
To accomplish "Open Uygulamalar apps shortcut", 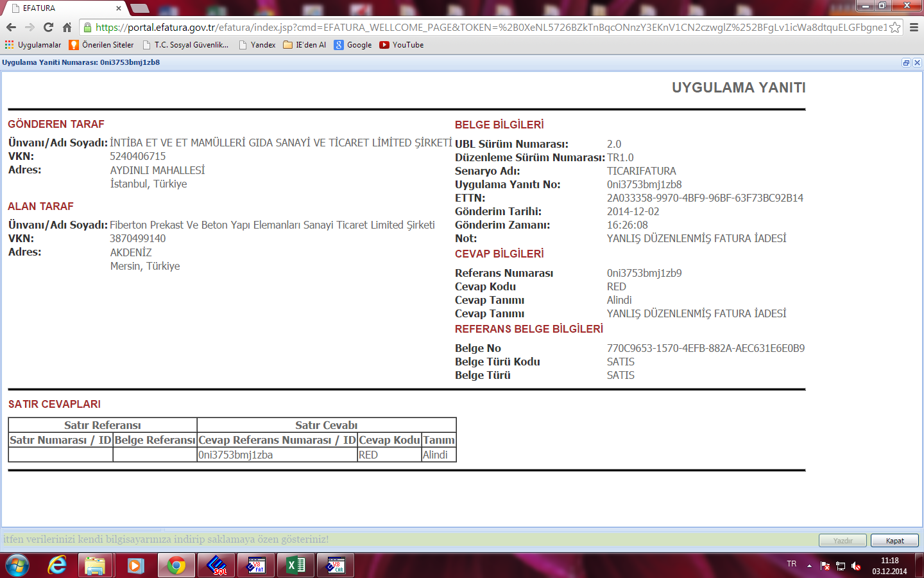I will (x=33, y=45).
